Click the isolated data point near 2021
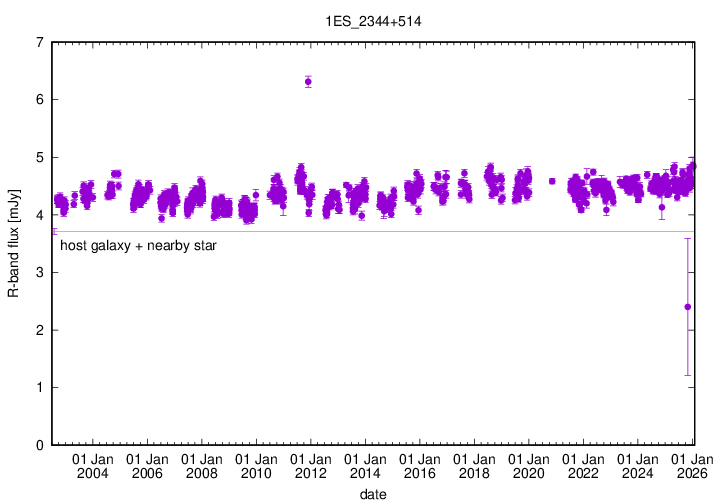 552,181
